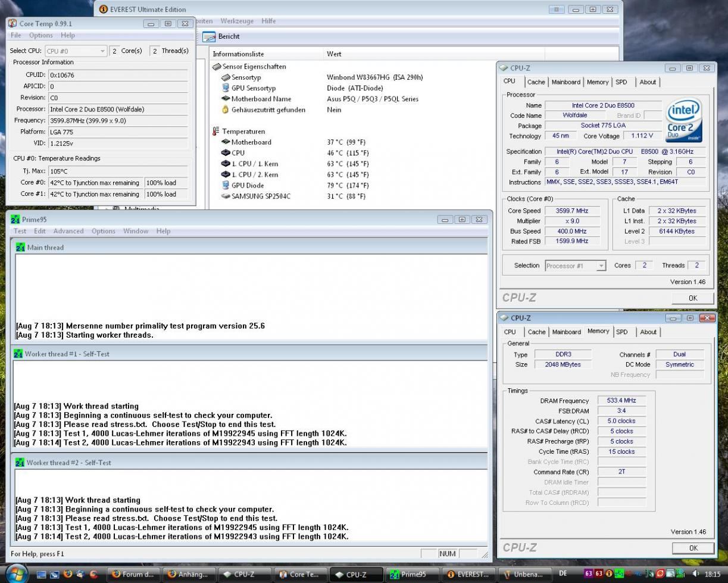Click the Windows Start orb

(16, 574)
